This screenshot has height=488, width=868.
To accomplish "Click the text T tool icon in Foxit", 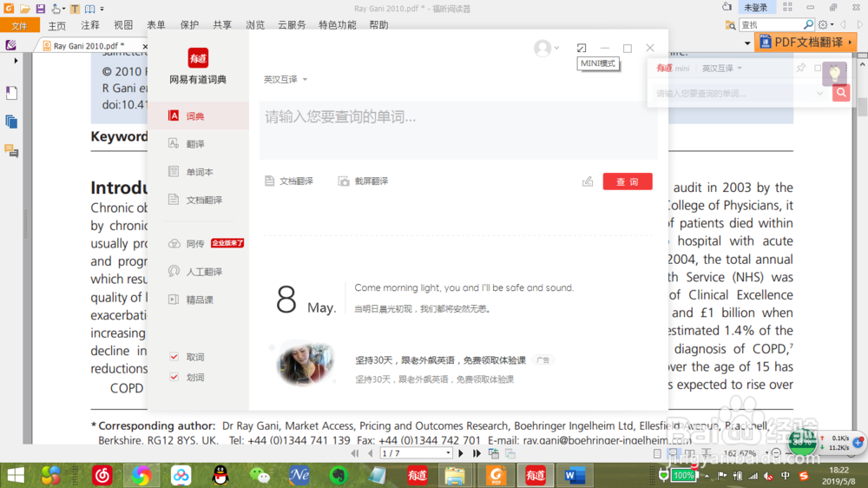I will (x=75, y=9).
